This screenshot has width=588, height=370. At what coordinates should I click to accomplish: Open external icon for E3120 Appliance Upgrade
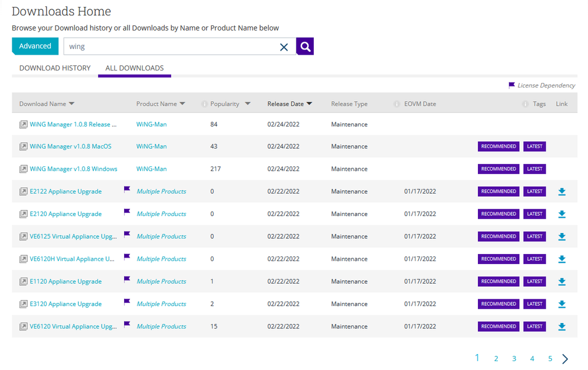(x=24, y=304)
